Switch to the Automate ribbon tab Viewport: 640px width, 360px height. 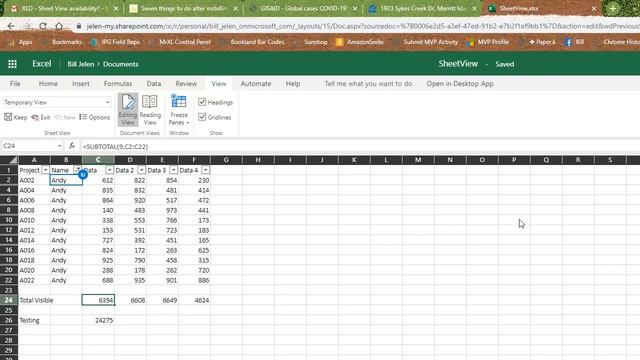coord(256,84)
